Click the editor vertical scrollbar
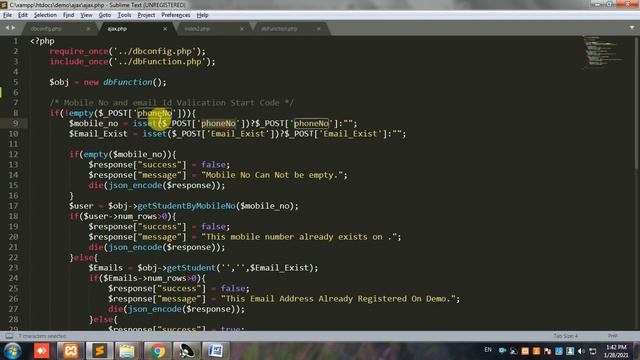The width and height of the screenshot is (640, 360). pyautogui.click(x=637, y=102)
